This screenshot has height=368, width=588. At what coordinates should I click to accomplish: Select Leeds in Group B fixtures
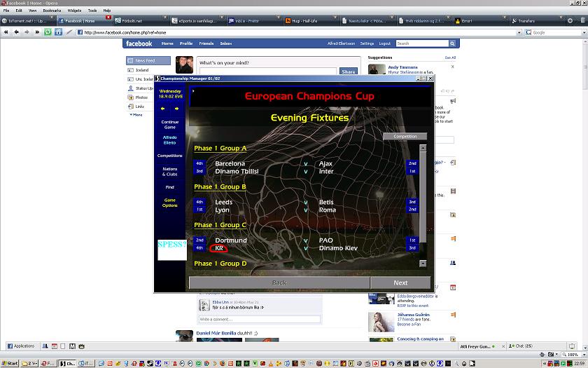click(224, 202)
